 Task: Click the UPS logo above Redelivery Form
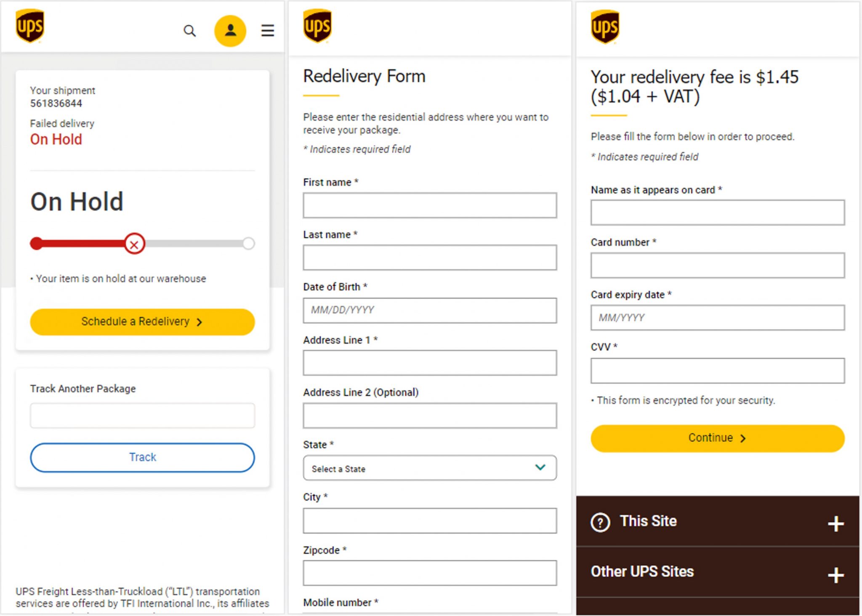(317, 26)
